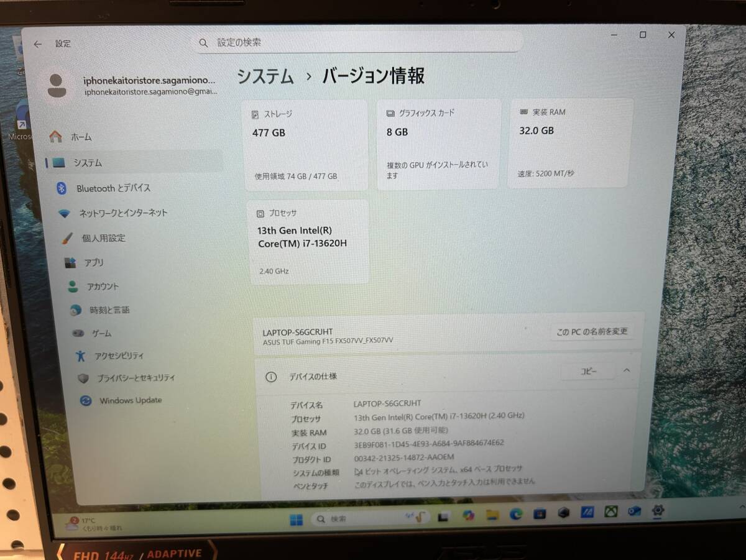This screenshot has height=560, width=746.
Task: Maximize the Settings window
Action: click(643, 35)
